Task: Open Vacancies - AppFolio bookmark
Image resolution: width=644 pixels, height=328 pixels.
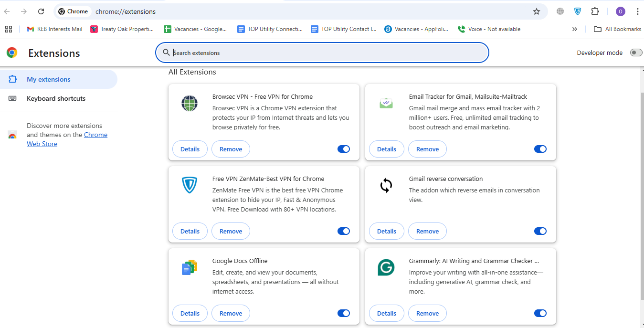Action: point(416,29)
